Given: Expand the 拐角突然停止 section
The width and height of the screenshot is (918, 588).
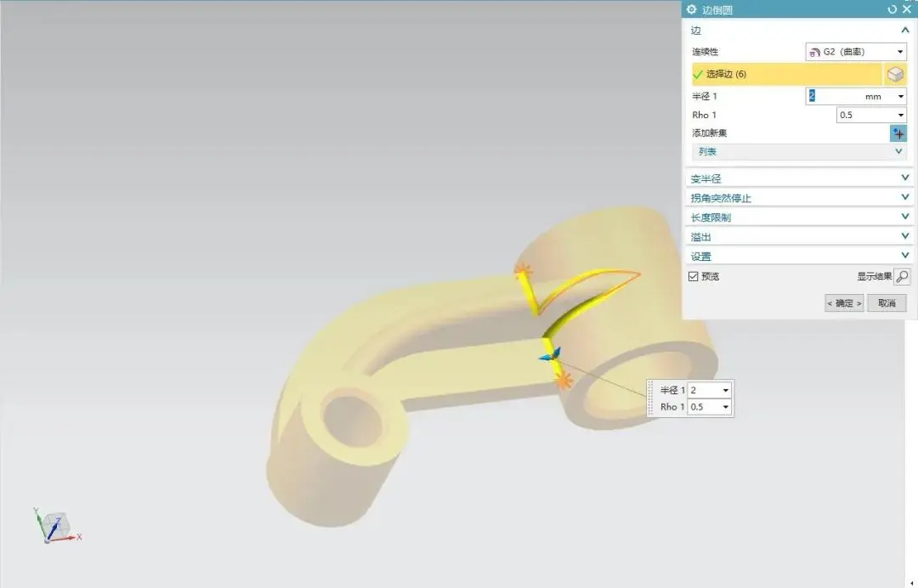Looking at the screenshot, I should point(797,198).
